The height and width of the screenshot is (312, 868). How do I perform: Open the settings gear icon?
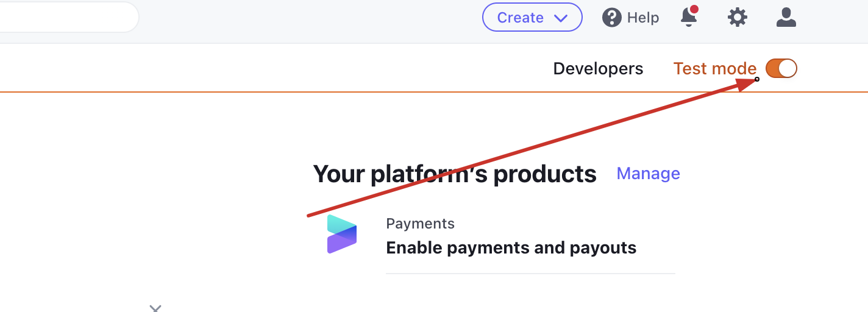pyautogui.click(x=738, y=18)
